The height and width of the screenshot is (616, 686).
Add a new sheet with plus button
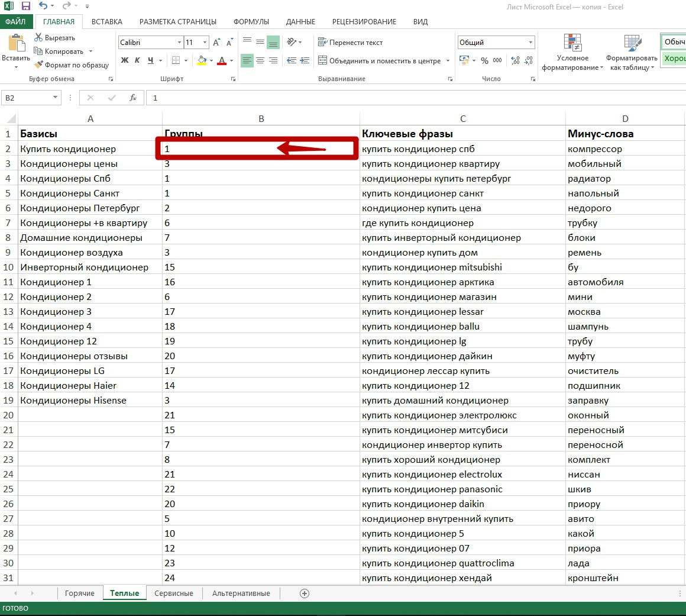(305, 594)
